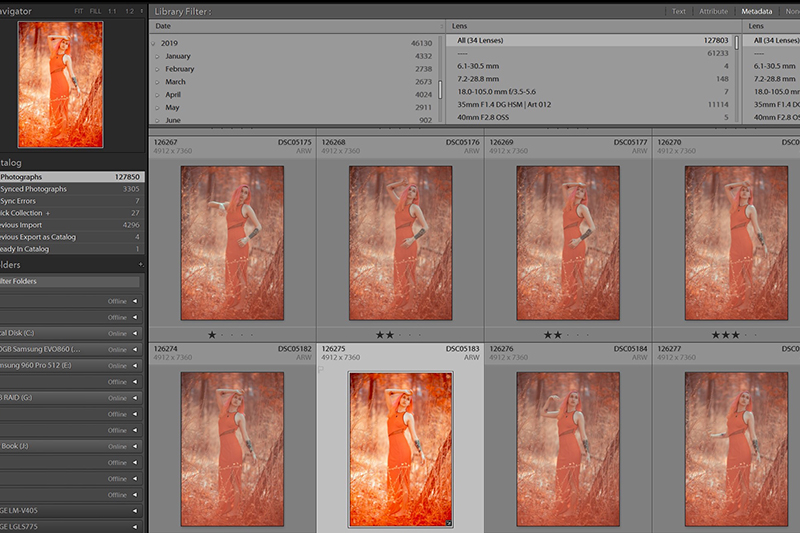The width and height of the screenshot is (800, 533).
Task: Expand the Local Disk (C:) volume
Action: tap(135, 333)
